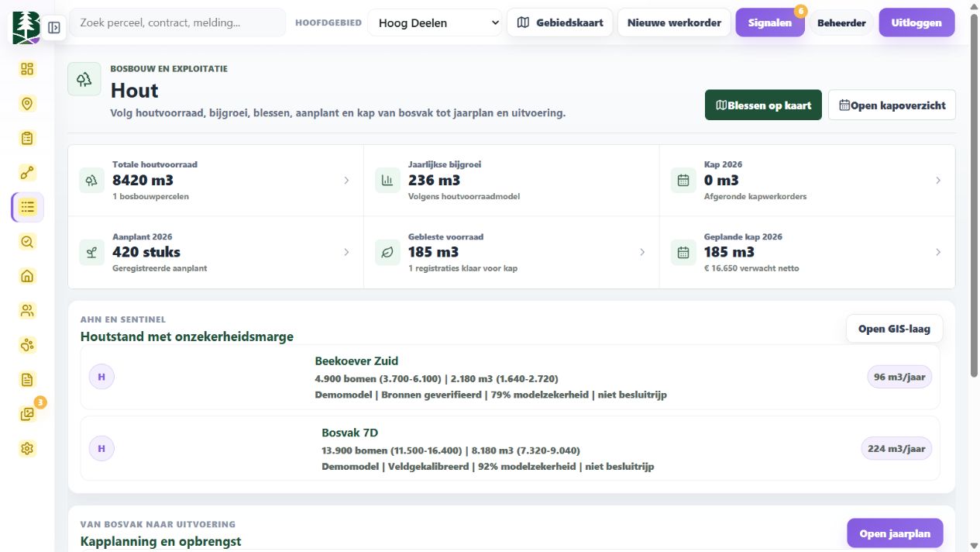Viewport: 980px width, 552px height.
Task: Open the house icon in the sidebar
Action: (27, 276)
